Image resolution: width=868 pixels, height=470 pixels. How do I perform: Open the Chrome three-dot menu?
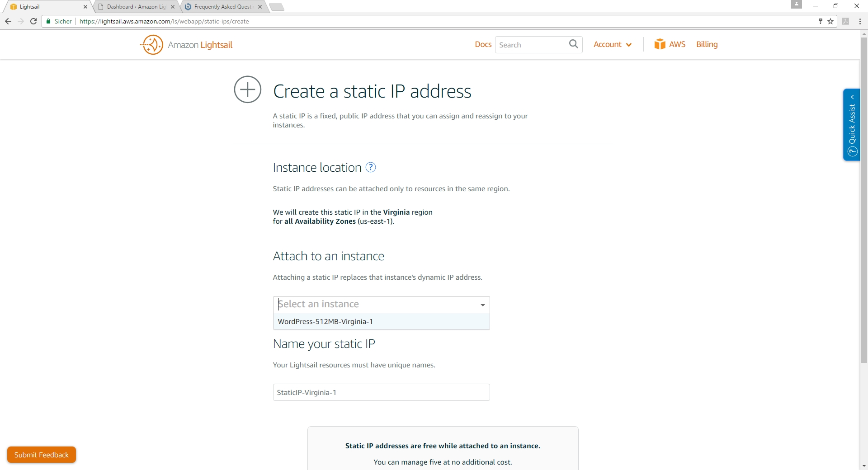[860, 21]
